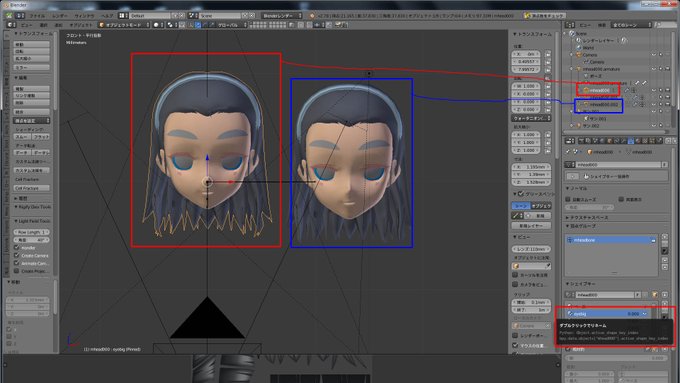Open the 原点を設定 dropdown

[x=32, y=120]
